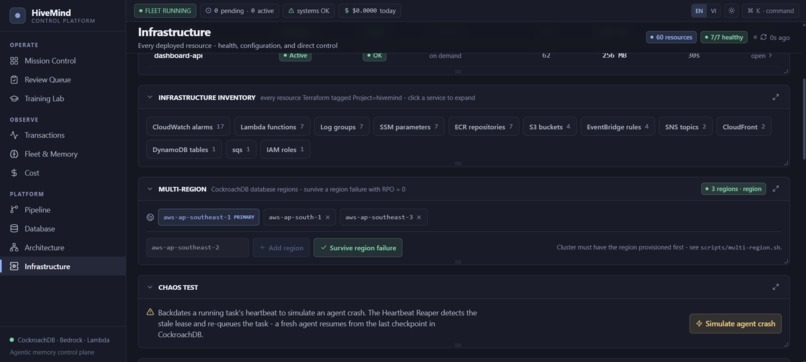
Task: Switch language to EN
Action: tap(699, 10)
